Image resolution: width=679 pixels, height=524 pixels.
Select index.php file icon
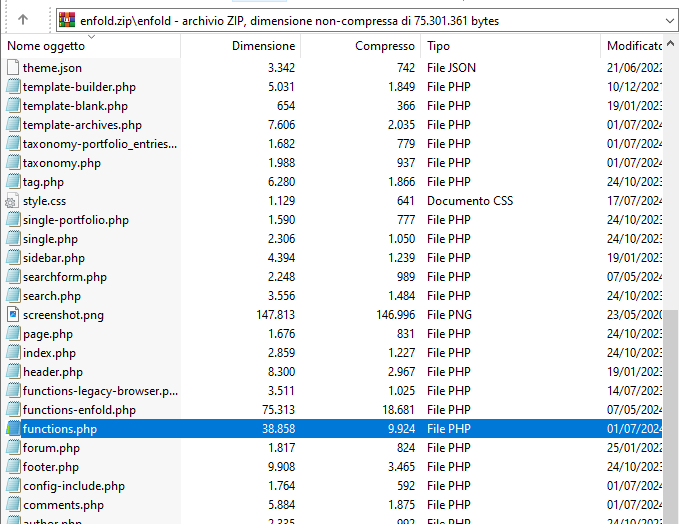pyautogui.click(x=13, y=353)
